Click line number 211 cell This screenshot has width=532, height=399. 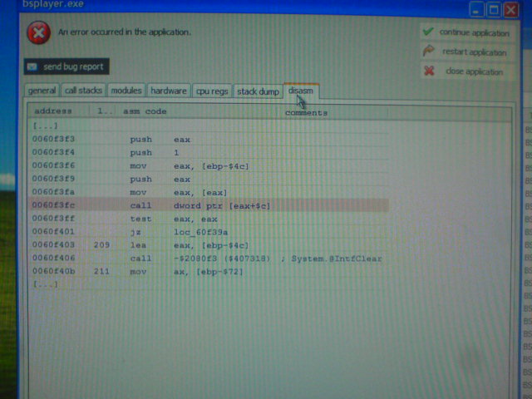pyautogui.click(x=101, y=272)
